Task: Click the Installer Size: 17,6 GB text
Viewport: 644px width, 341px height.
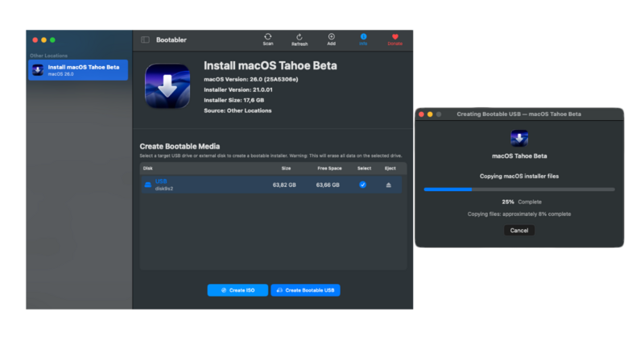Action: click(234, 100)
